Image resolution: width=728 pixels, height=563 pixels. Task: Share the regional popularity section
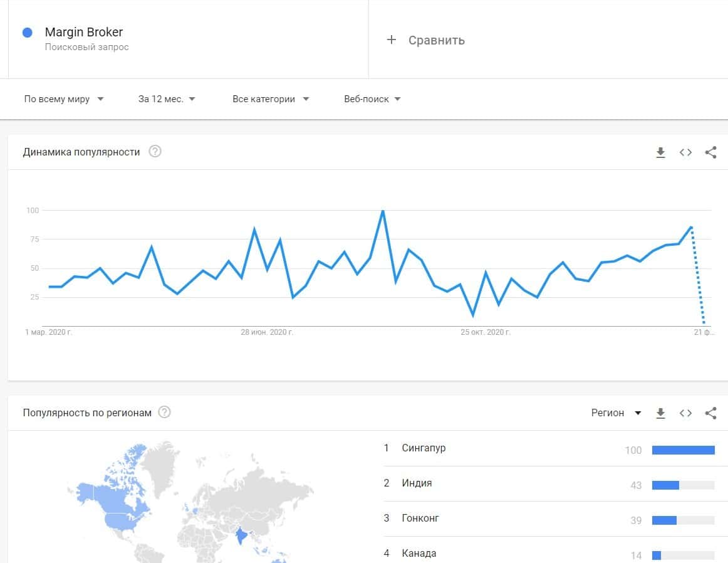(710, 413)
